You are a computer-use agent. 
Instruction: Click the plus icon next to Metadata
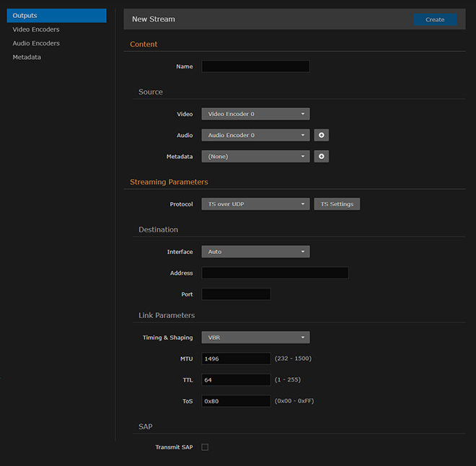[322, 156]
